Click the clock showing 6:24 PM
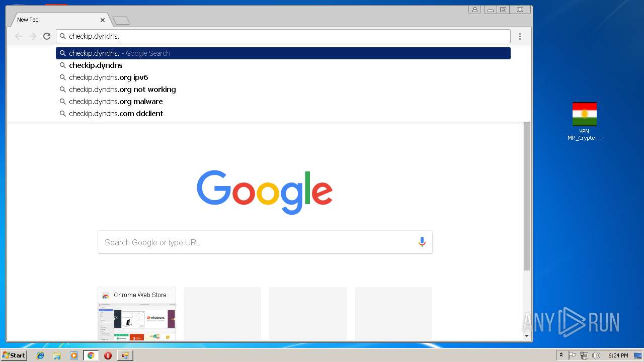 coord(618,355)
